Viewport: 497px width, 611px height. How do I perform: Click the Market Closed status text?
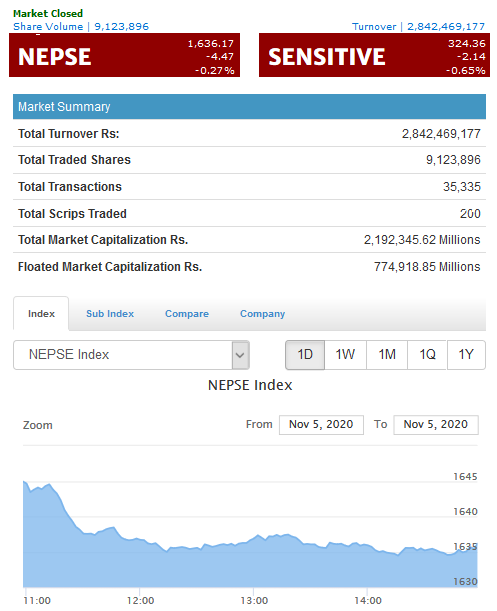pos(48,14)
